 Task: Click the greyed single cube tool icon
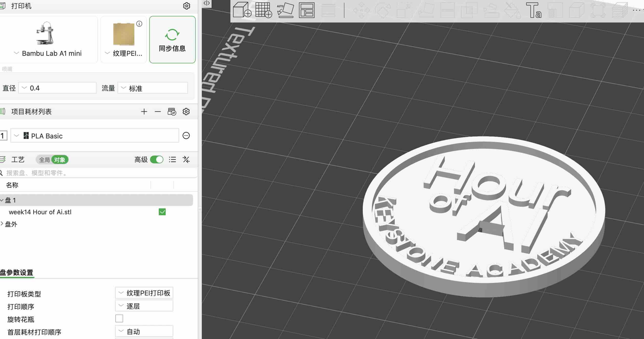coord(577,10)
